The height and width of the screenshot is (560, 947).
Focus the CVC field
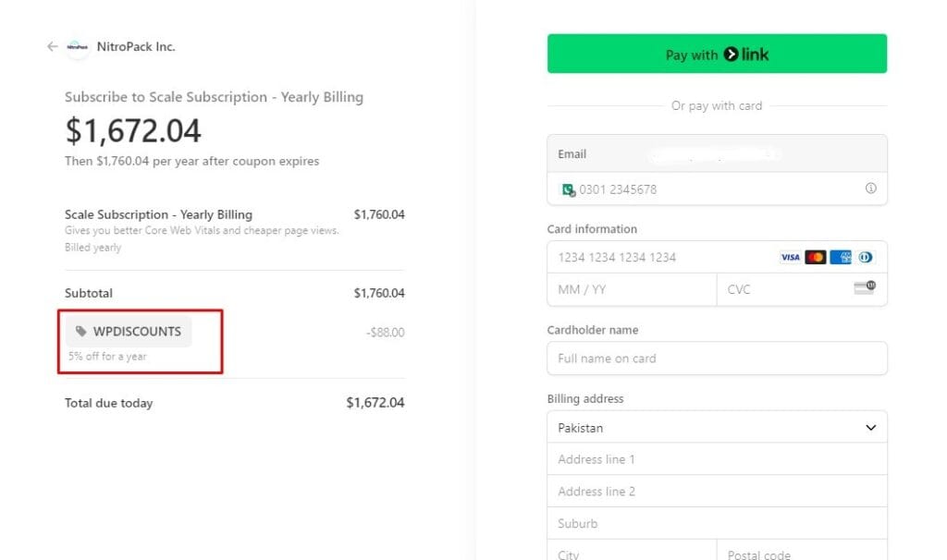click(802, 289)
